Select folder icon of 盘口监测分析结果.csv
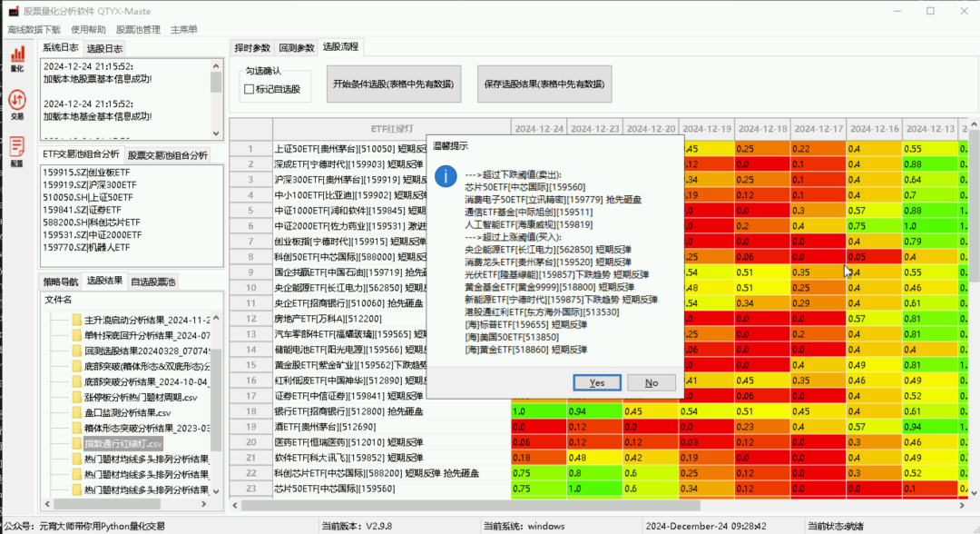980x534 pixels. 77,412
